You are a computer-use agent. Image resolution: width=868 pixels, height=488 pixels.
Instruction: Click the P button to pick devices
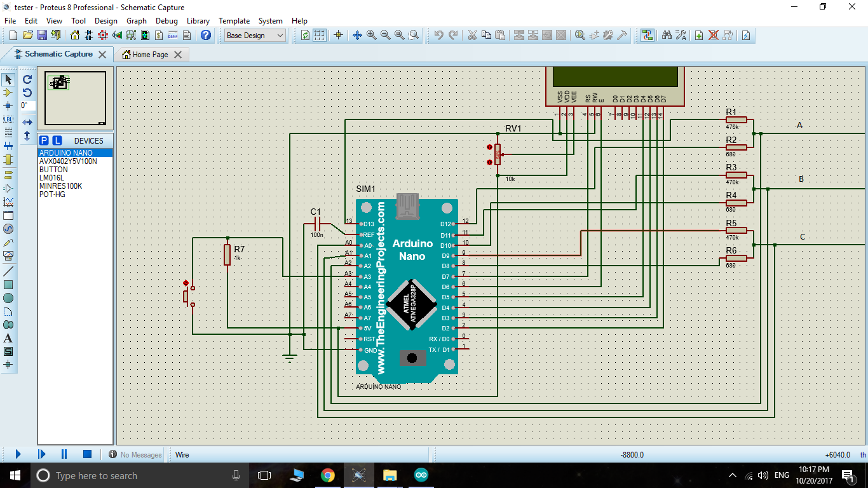point(44,139)
